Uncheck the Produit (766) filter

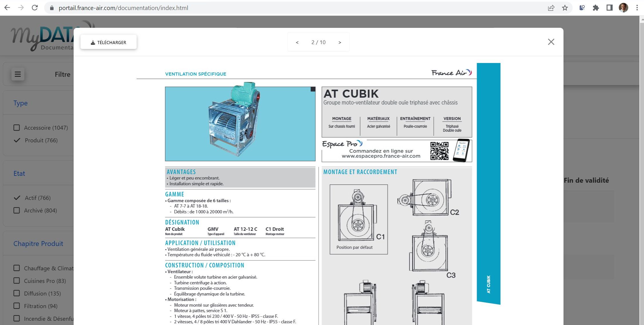[17, 140]
